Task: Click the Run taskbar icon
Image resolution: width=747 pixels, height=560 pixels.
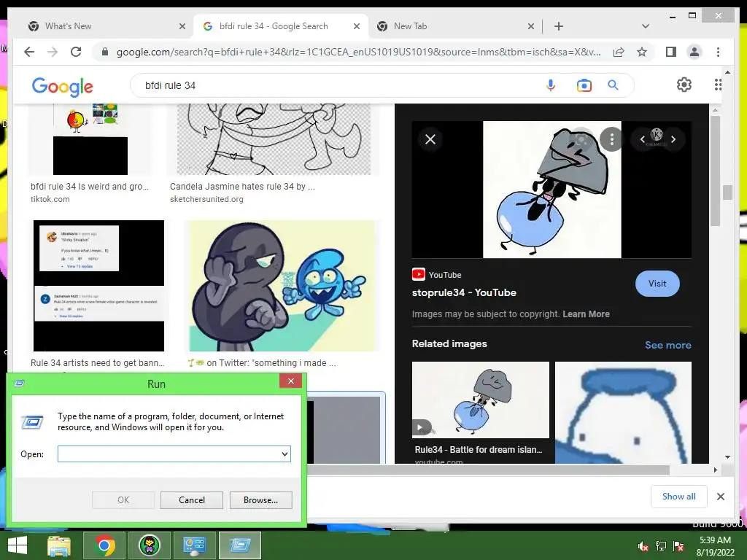Action: point(239,545)
